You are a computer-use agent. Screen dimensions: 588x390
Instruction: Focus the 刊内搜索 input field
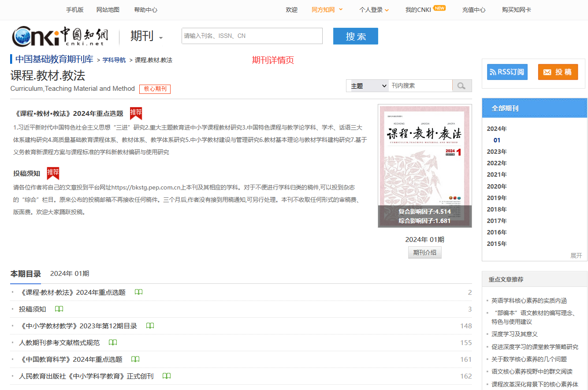click(421, 86)
